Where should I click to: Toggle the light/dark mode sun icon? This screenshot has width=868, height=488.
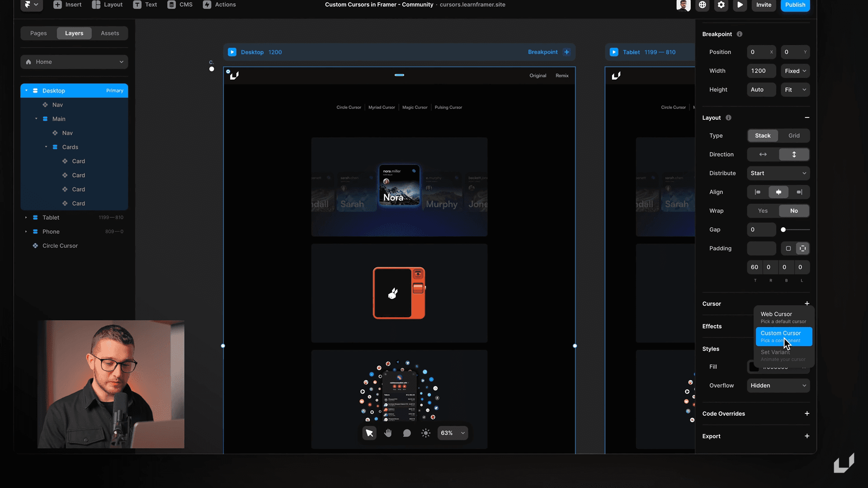coord(426,433)
